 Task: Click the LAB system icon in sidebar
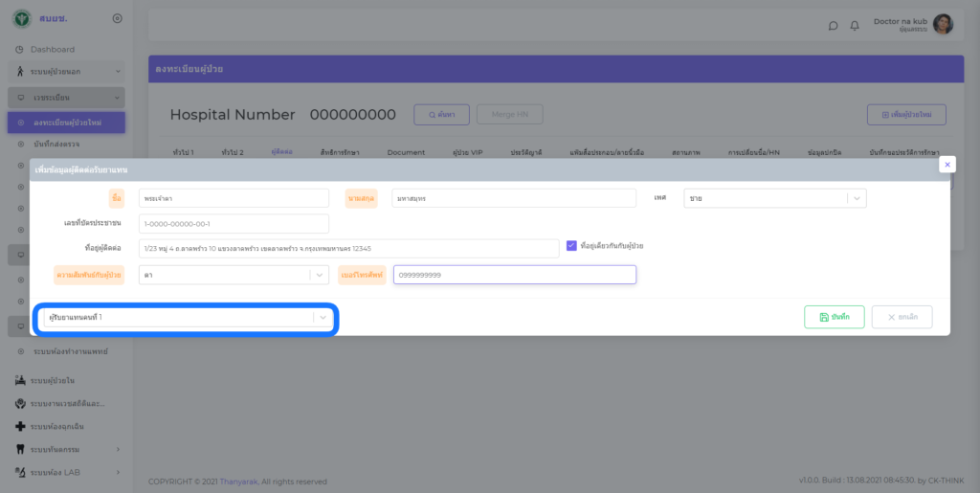(x=20, y=472)
